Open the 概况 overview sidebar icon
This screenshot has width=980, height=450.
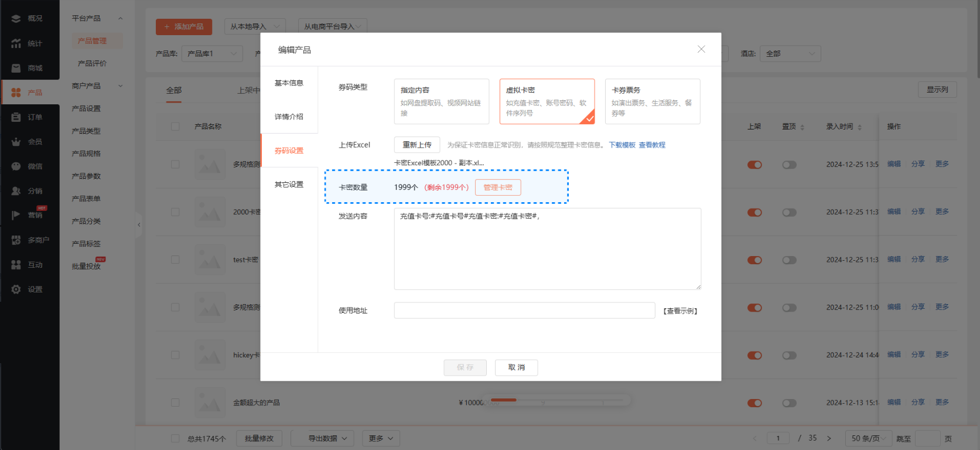pyautogui.click(x=16, y=19)
